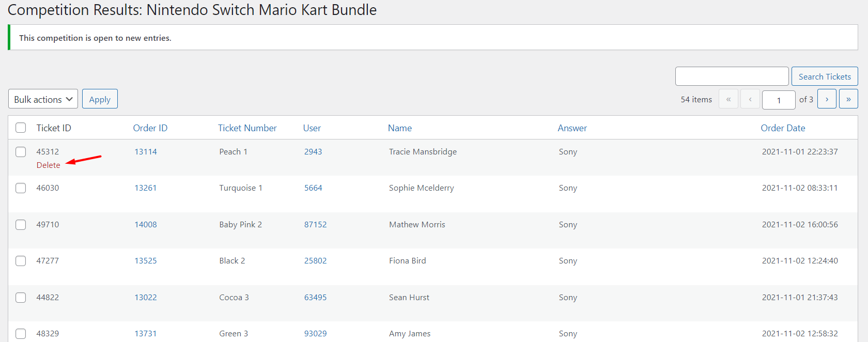This screenshot has width=868, height=342.
Task: Check the box for ticket 46030
Action: click(x=21, y=188)
